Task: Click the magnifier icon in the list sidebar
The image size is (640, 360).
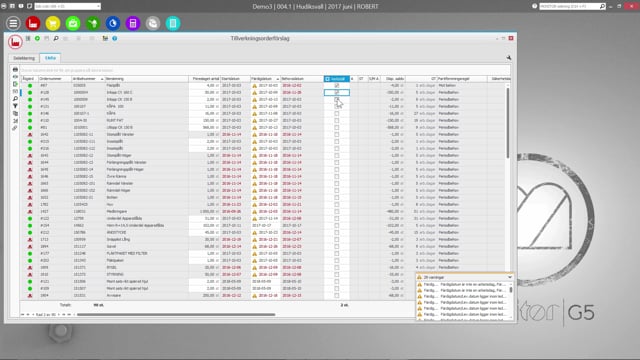Action: (15, 99)
